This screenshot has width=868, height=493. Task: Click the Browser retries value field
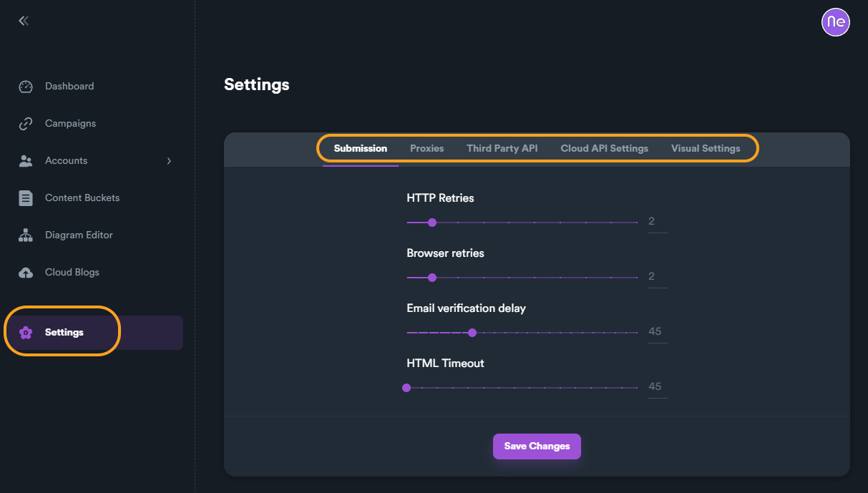coord(658,277)
